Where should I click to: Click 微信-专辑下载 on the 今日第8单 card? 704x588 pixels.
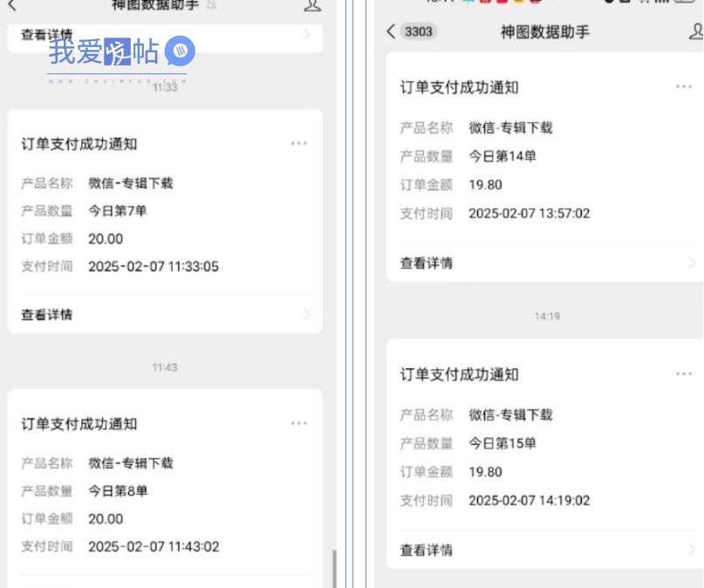point(131,463)
